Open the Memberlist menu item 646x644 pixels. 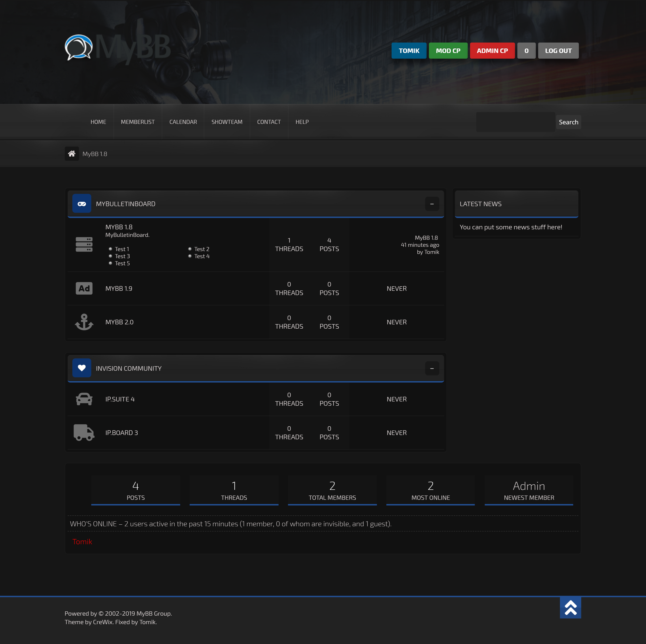[138, 122]
